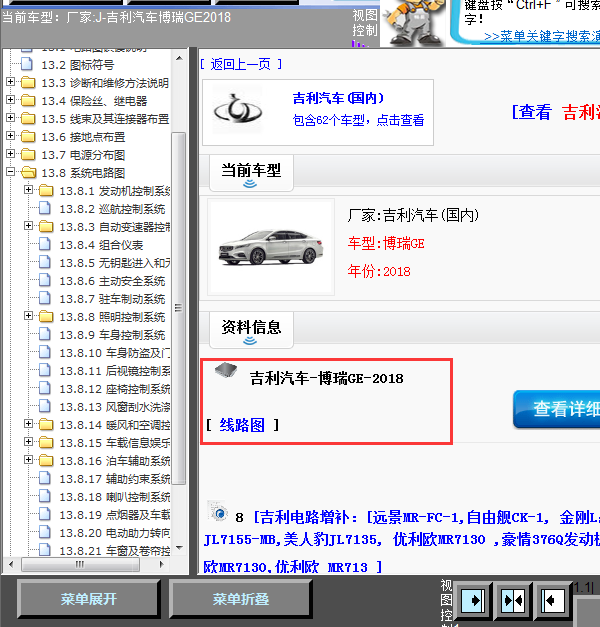Open the 13.8.12 座椅控制系统 page
The height and width of the screenshot is (627, 600).
pos(115,389)
